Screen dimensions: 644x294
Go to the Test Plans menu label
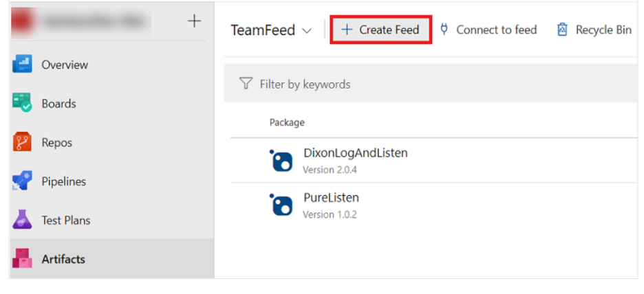(66, 220)
